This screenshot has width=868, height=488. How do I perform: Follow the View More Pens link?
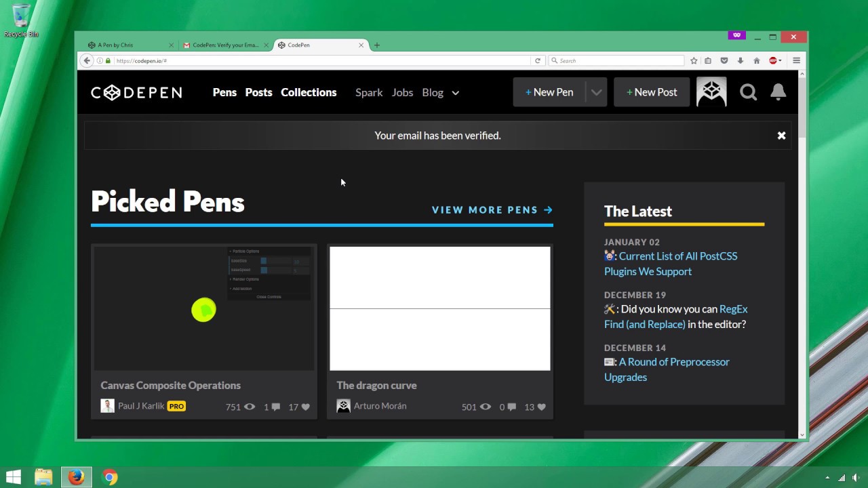pos(492,210)
